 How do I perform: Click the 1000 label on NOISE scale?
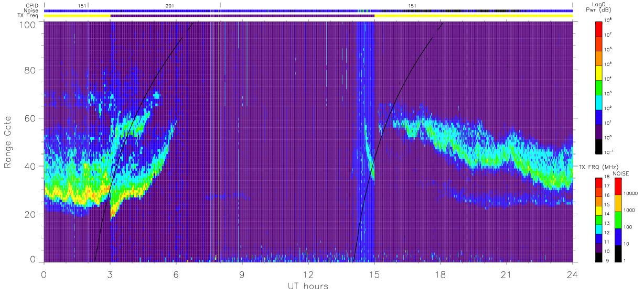pyautogui.click(x=629, y=210)
